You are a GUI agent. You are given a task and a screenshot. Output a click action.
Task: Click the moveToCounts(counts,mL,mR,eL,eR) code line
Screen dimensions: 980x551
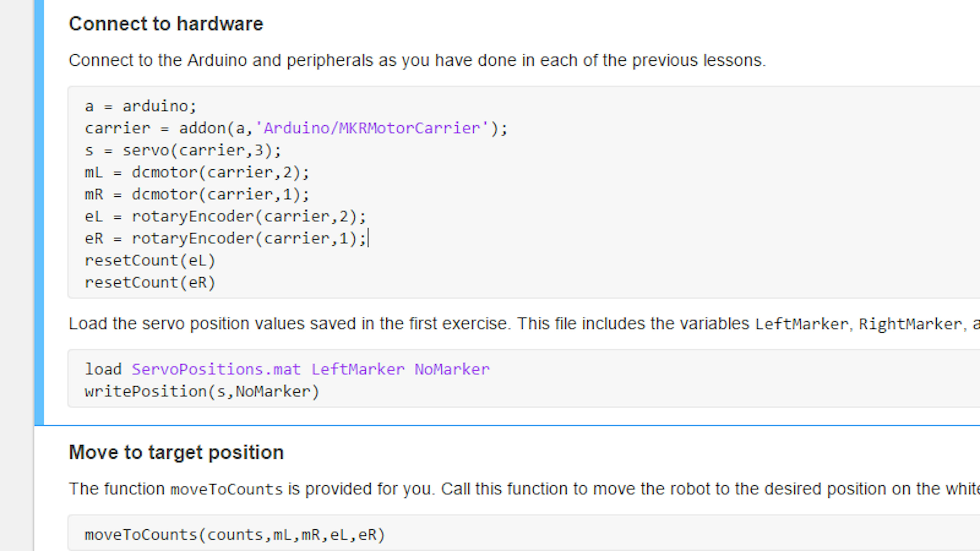click(235, 535)
